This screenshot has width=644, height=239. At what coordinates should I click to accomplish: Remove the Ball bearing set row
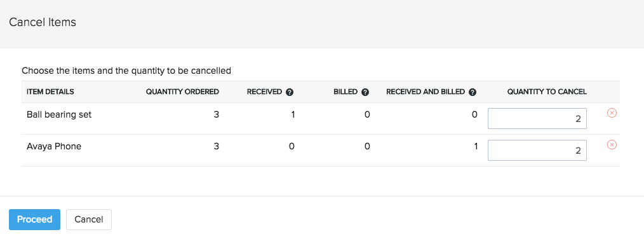point(612,113)
